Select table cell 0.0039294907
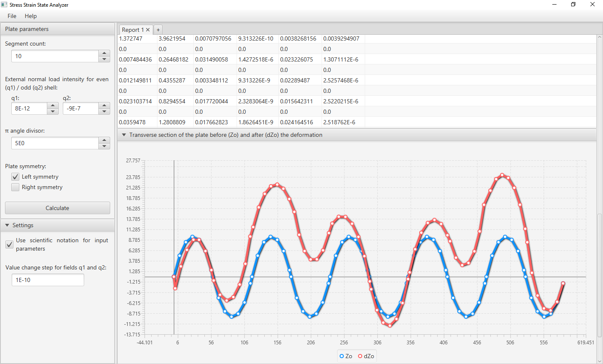The height and width of the screenshot is (364, 603). pyautogui.click(x=343, y=38)
